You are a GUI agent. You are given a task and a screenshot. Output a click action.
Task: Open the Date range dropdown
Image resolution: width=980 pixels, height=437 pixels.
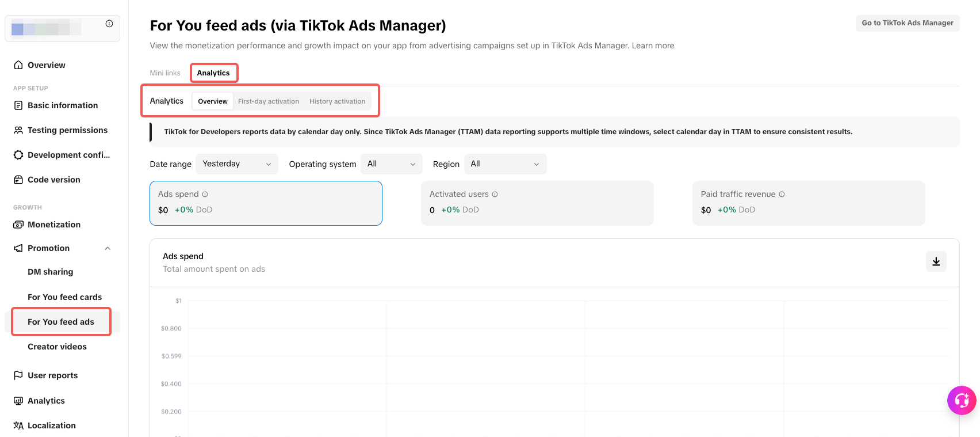click(236, 164)
